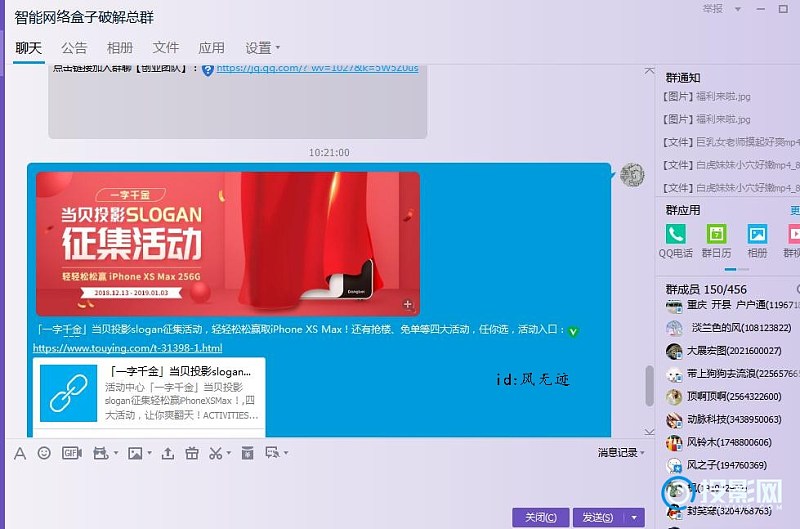Click the group video app icon right of 相册
The width and height of the screenshot is (800, 529).
(794, 235)
